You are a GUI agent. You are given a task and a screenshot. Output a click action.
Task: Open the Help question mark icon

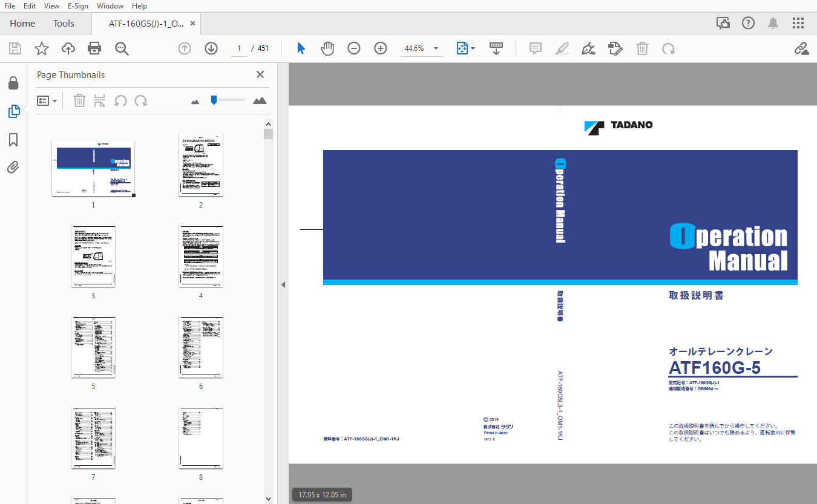(749, 23)
